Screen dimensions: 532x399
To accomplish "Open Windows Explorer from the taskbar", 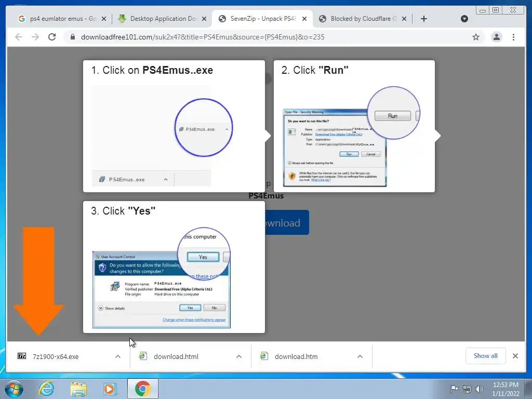I will pyautogui.click(x=78, y=389).
